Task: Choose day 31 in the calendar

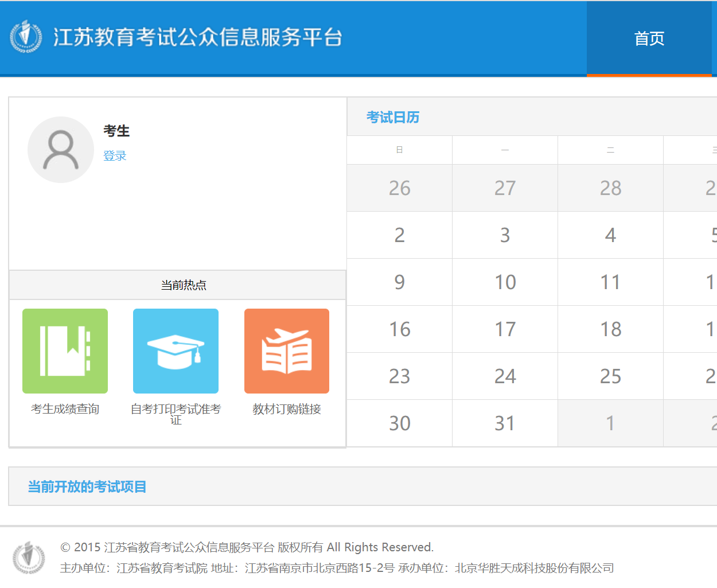Action: pyautogui.click(x=505, y=423)
